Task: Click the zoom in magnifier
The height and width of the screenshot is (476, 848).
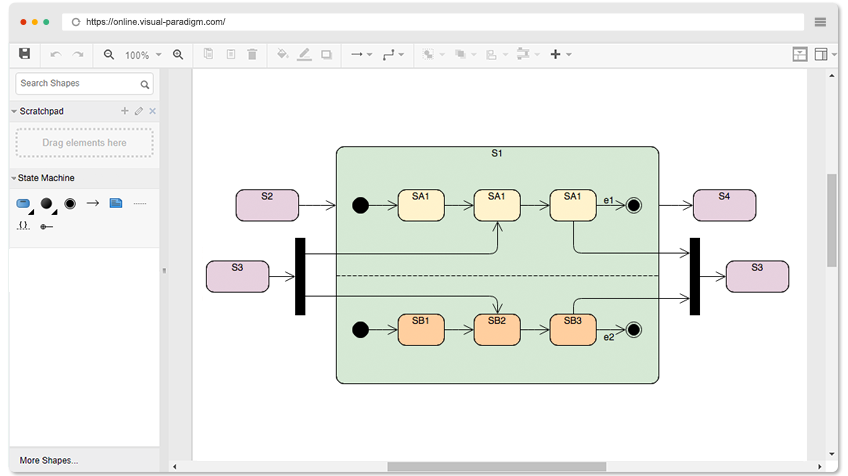Action: [178, 55]
